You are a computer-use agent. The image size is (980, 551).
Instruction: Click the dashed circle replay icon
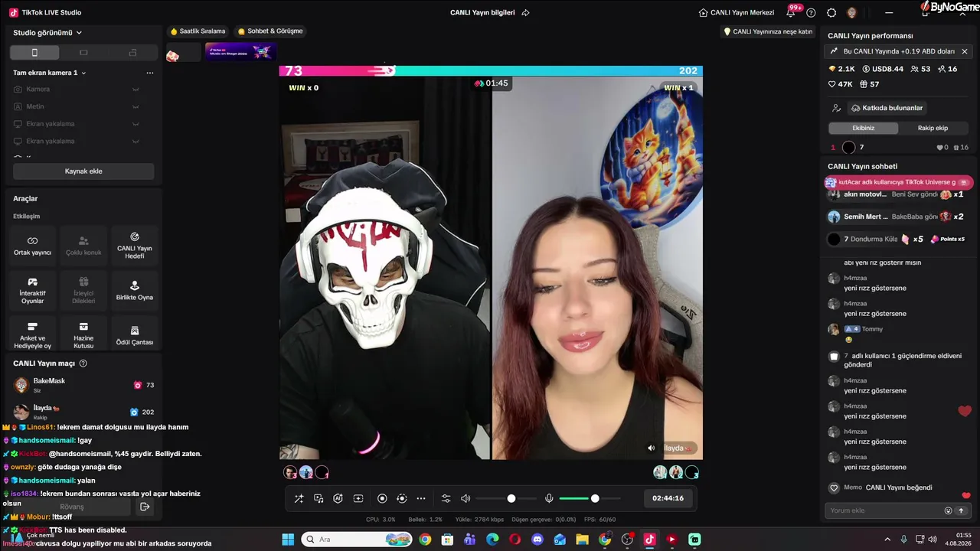coord(402,498)
